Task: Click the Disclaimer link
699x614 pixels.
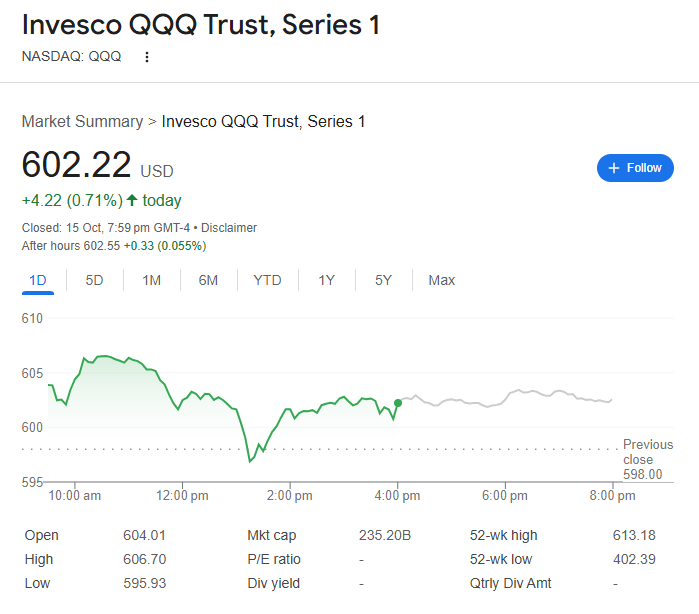Action: [228, 228]
